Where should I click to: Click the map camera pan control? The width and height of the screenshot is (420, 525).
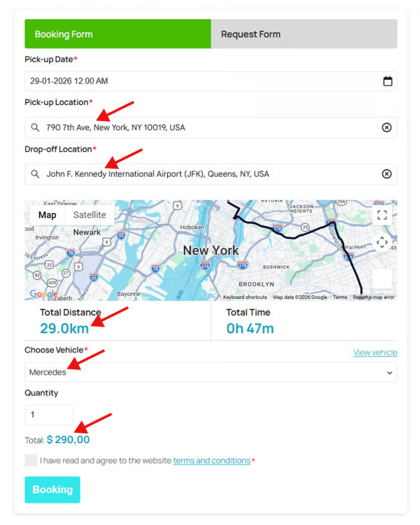(x=382, y=242)
